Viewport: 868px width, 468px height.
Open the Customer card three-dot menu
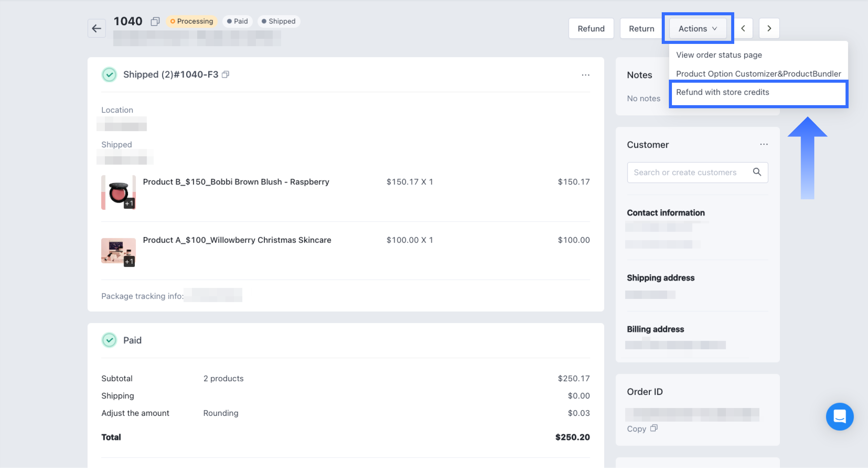click(763, 144)
